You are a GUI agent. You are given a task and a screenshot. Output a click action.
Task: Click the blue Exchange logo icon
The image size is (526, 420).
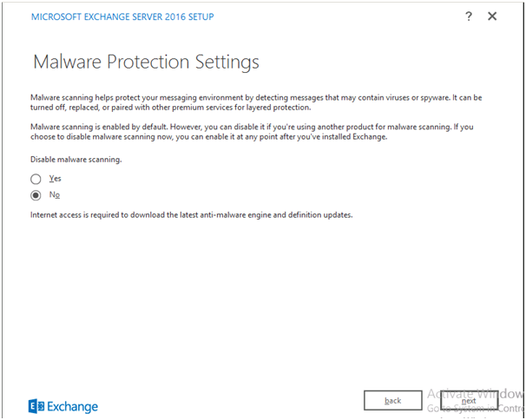point(36,406)
